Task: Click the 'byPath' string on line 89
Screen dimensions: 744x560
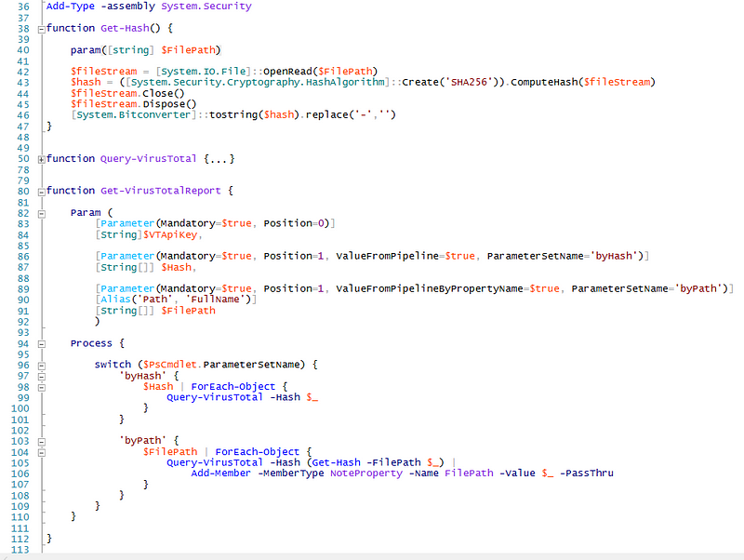Action: [698, 288]
